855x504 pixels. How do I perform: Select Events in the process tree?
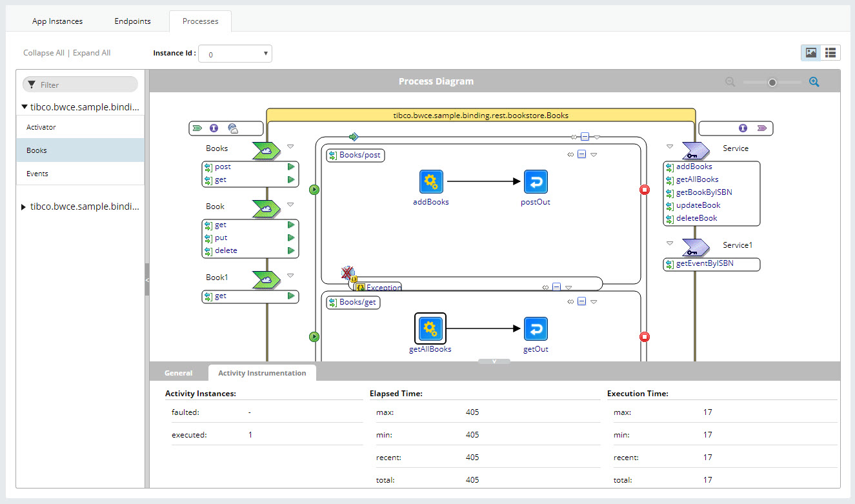[80, 174]
